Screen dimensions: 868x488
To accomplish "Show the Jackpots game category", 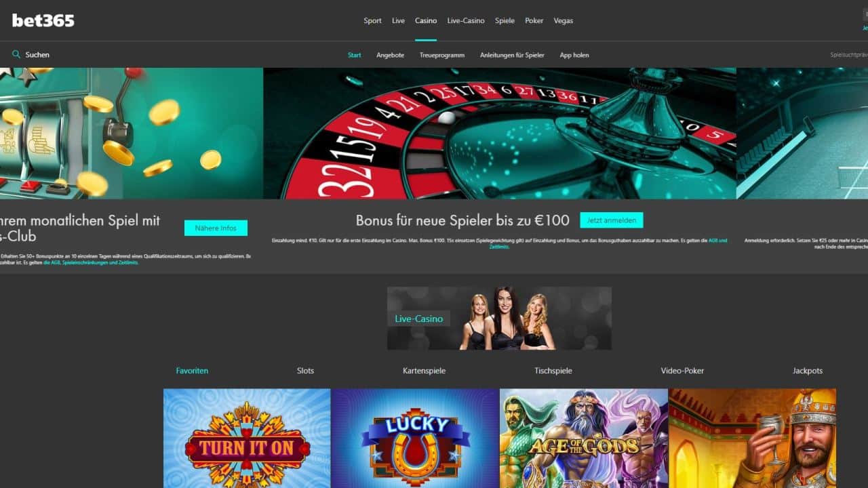I will pyautogui.click(x=808, y=371).
